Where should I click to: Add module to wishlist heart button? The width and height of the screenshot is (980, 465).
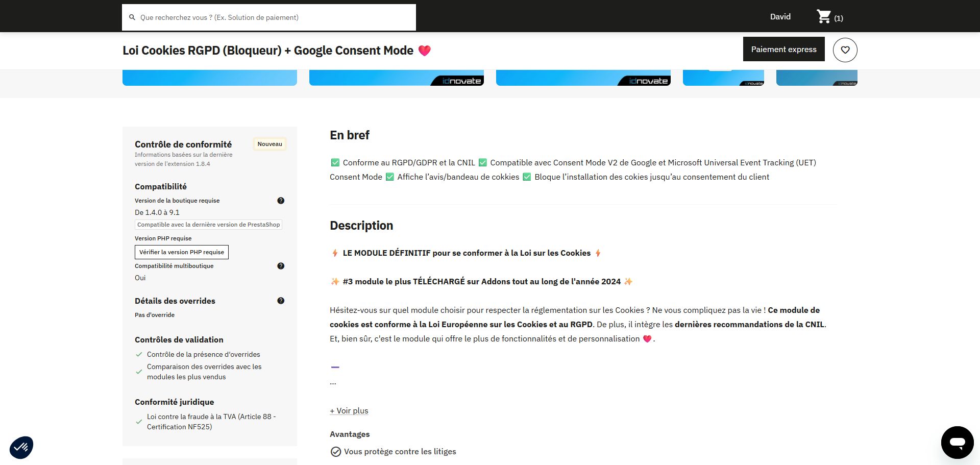pyautogui.click(x=845, y=50)
